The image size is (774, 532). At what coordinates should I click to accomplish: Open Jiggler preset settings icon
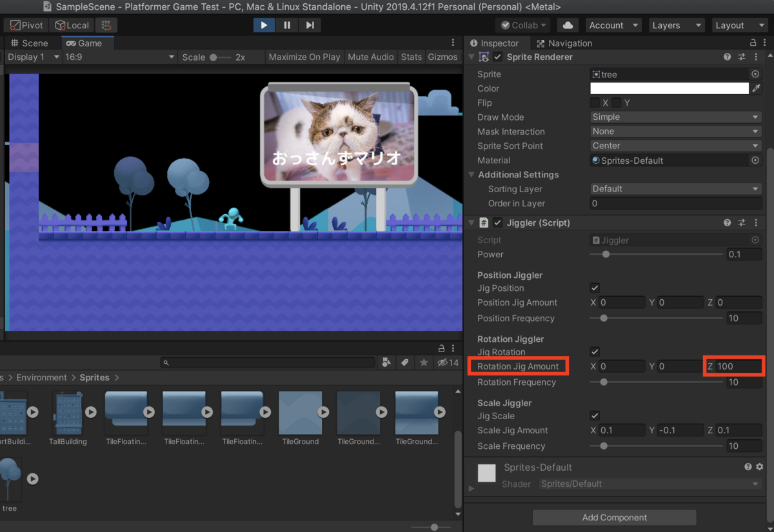click(x=742, y=222)
